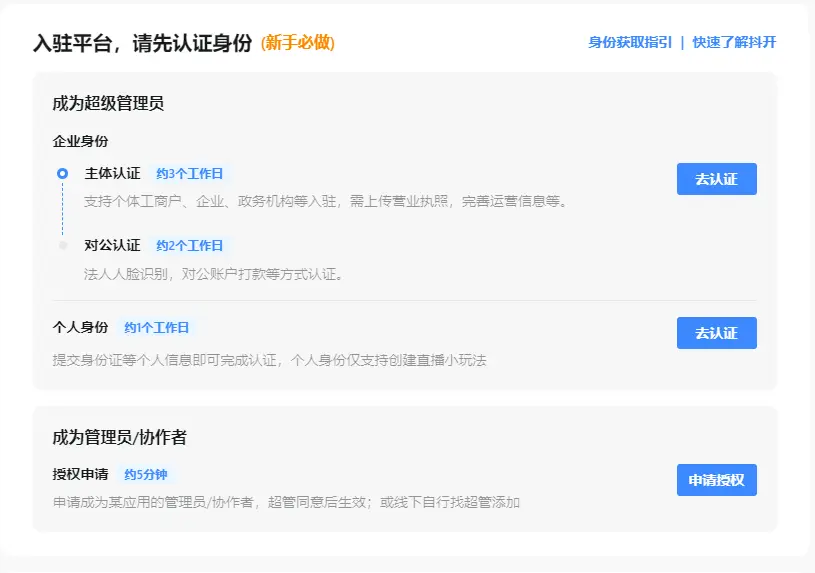Click the 成为超级管理员 section heading
This screenshot has height=573, width=815.
[x=108, y=103]
